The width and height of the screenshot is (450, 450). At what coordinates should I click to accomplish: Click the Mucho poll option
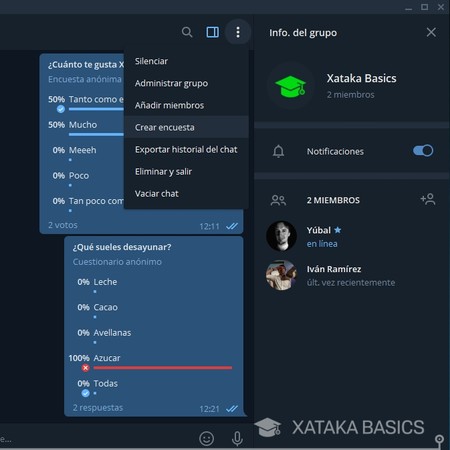pyautogui.click(x=83, y=125)
